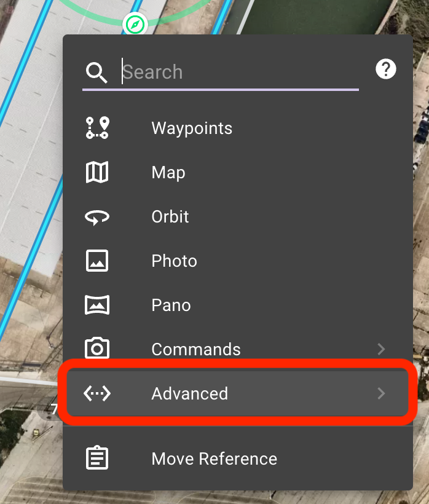Viewport: 429px width, 504px height.
Task: Click the Move Reference clipboard icon
Action: click(x=97, y=458)
